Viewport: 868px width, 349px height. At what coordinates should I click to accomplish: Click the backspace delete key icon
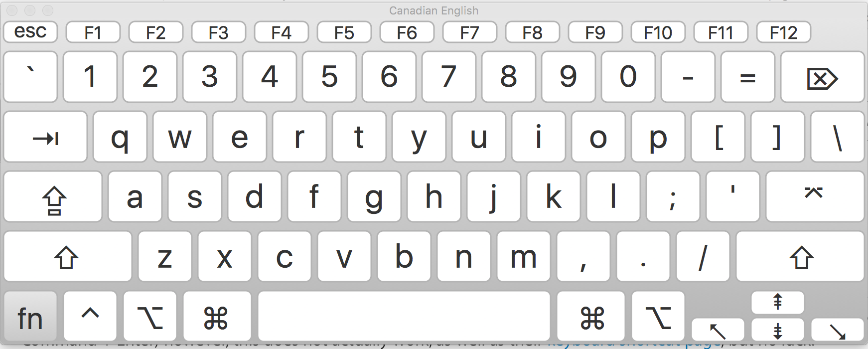pos(822,77)
